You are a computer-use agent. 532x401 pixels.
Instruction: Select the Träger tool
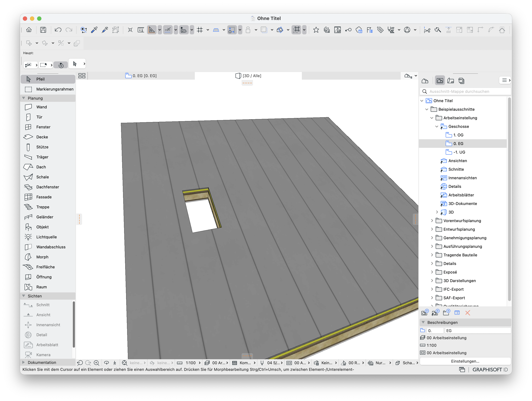(x=48, y=157)
